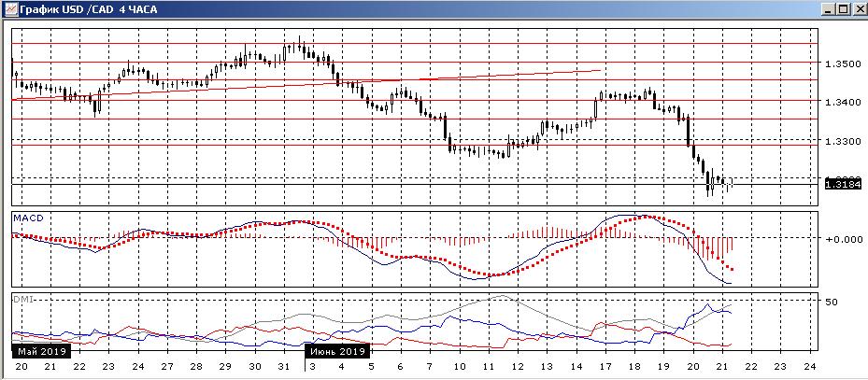Image resolution: width=868 pixels, height=380 pixels.
Task: Click date 24 at right end of time axis
Action: tap(809, 368)
